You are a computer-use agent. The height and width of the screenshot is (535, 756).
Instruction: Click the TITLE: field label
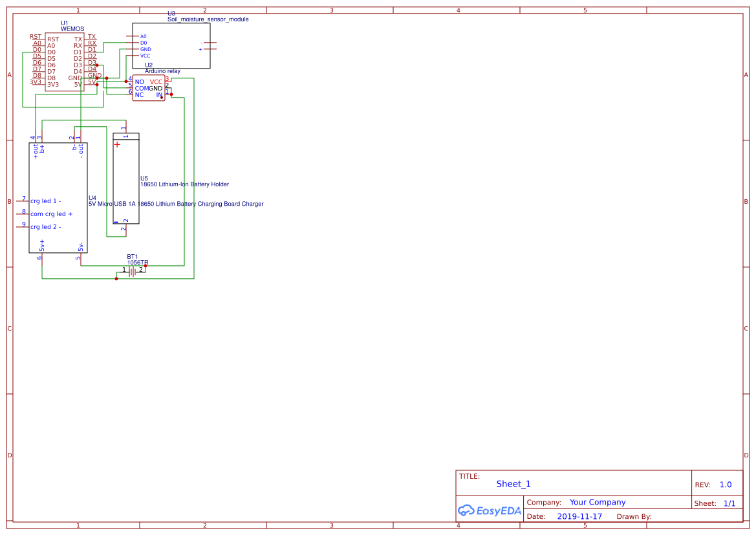469,477
